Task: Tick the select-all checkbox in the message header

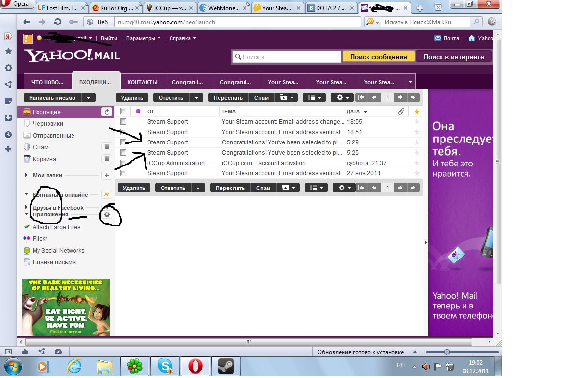Action: (123, 111)
